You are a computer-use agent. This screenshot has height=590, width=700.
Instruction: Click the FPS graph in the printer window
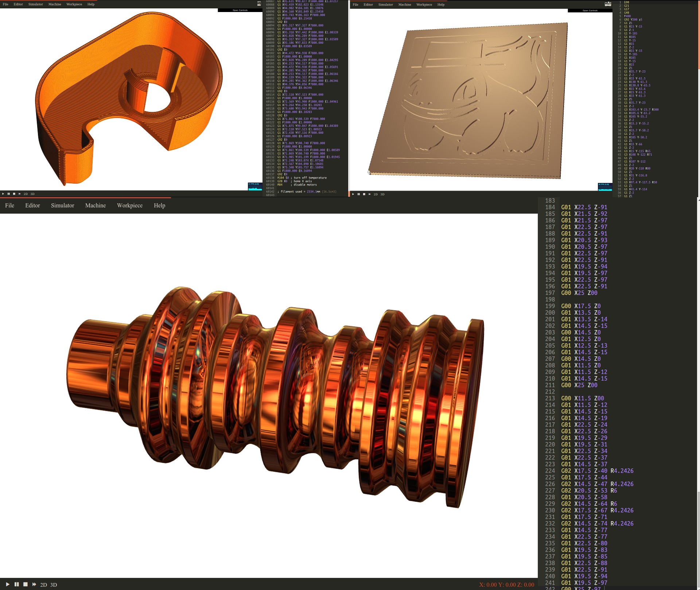[x=255, y=186]
